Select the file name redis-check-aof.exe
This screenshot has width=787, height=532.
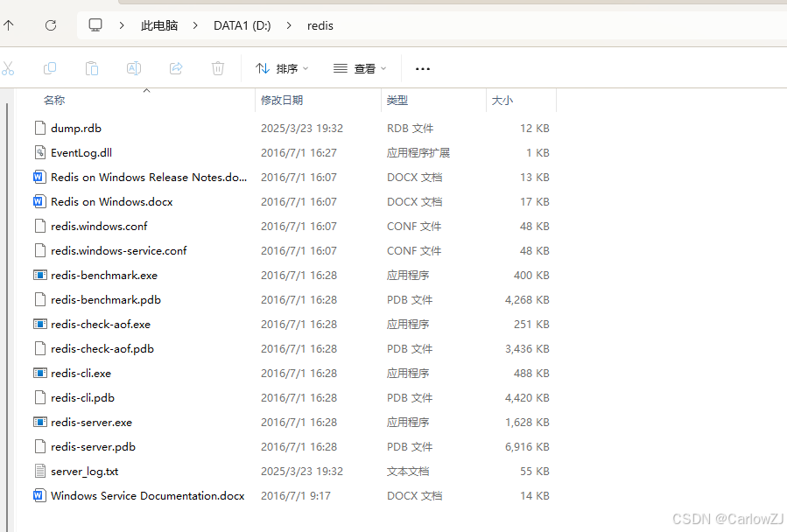point(101,325)
